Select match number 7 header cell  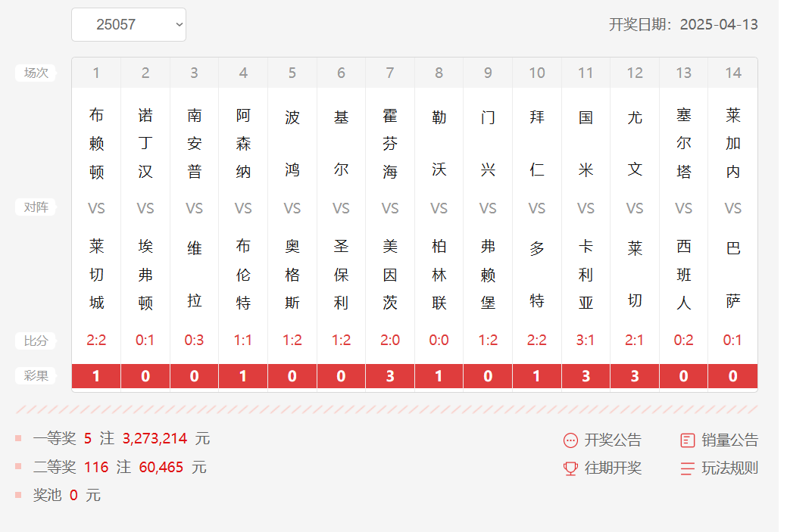click(x=390, y=73)
